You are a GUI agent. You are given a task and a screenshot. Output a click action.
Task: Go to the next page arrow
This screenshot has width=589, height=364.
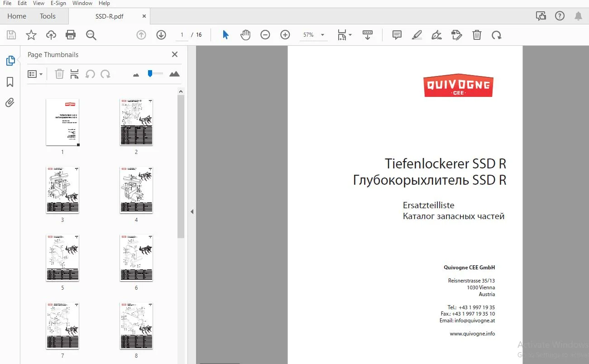pyautogui.click(x=161, y=35)
